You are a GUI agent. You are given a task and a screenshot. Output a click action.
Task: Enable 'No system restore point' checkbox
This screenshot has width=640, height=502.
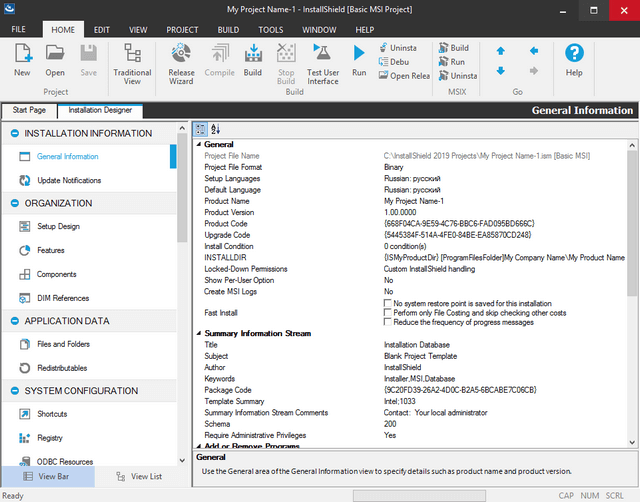point(389,303)
